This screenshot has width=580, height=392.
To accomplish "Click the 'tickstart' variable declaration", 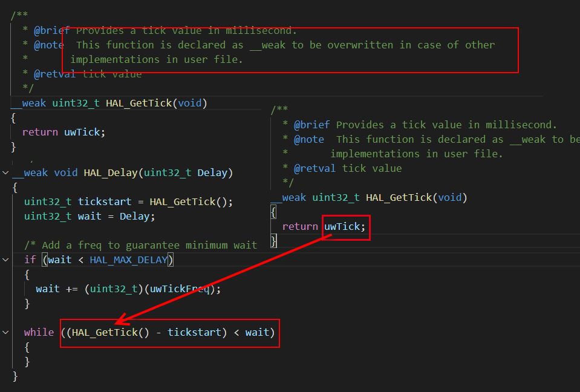I will (105, 201).
